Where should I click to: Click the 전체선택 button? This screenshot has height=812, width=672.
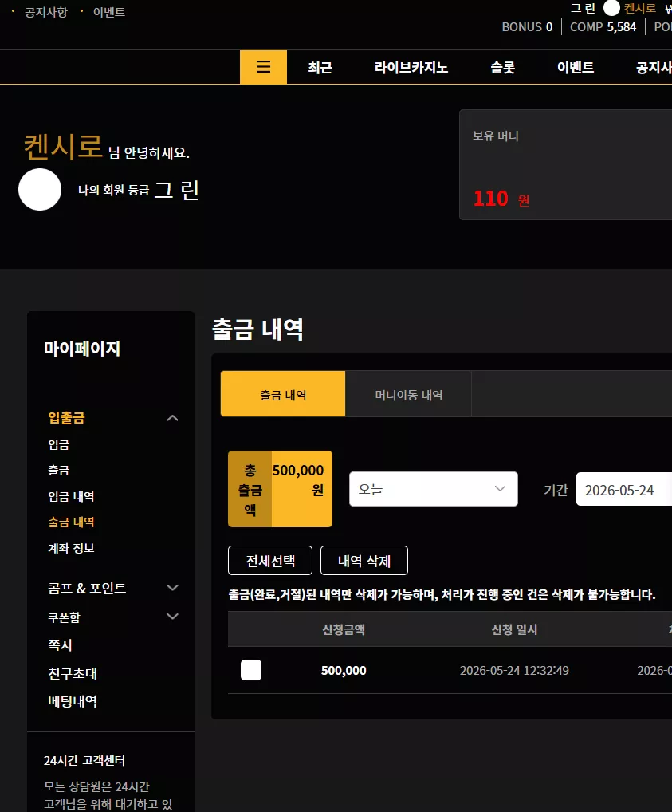(x=270, y=560)
